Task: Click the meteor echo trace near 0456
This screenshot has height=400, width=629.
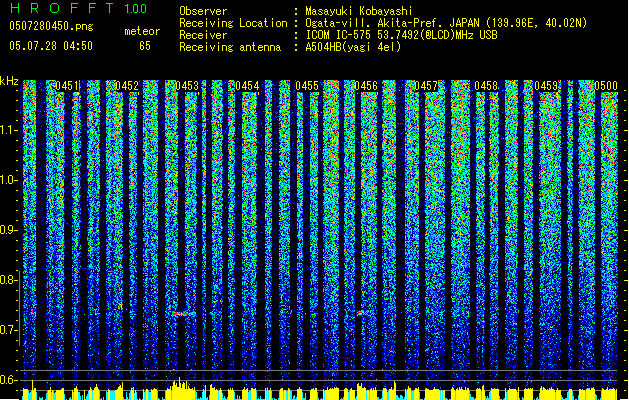Action: (x=360, y=313)
